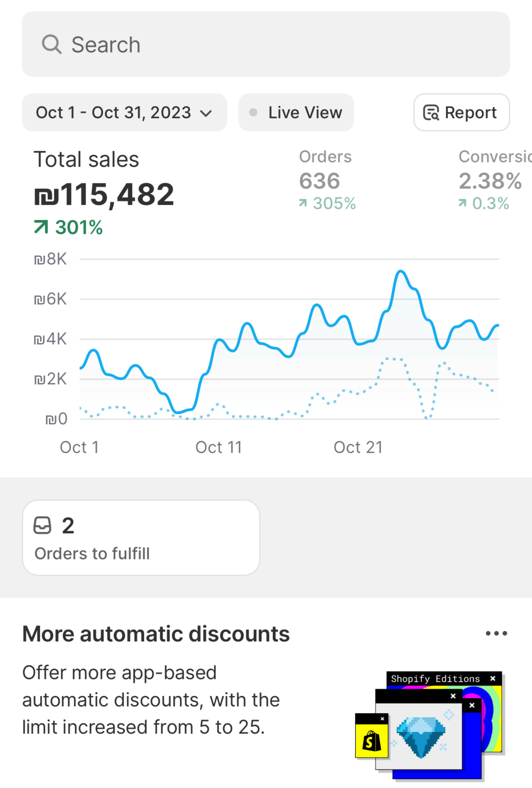Image resolution: width=532 pixels, height=788 pixels.
Task: Open the Orders to fulfill card
Action: point(141,538)
